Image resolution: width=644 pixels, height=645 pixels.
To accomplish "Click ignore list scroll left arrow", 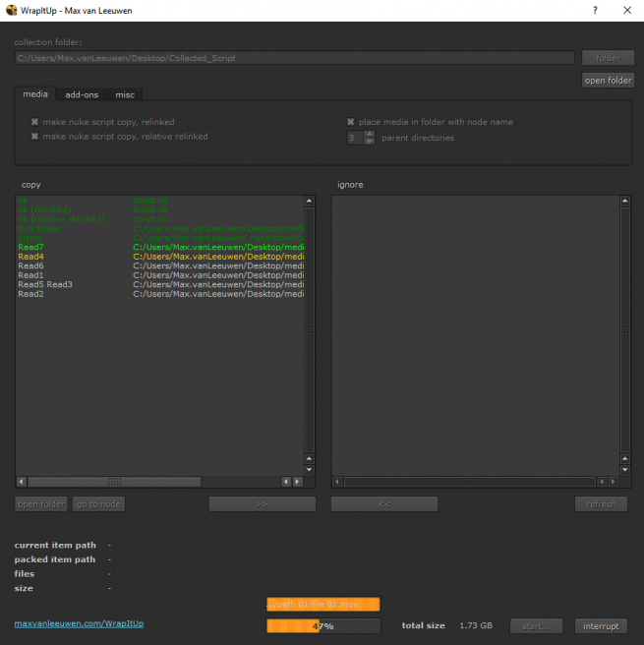I will pos(337,481).
